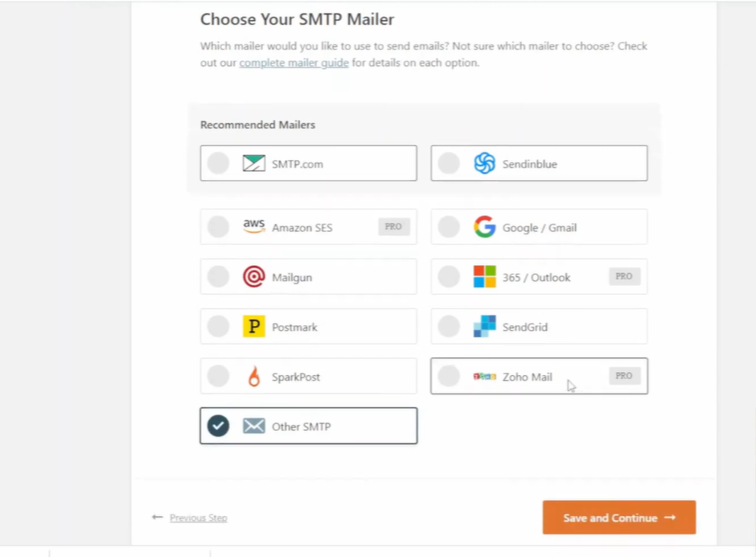Open the complete mailer guide link

point(294,63)
